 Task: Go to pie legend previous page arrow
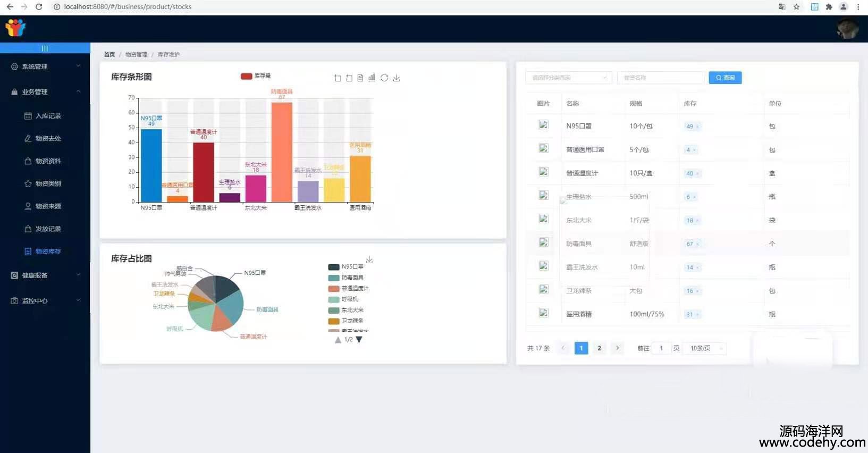click(x=338, y=340)
